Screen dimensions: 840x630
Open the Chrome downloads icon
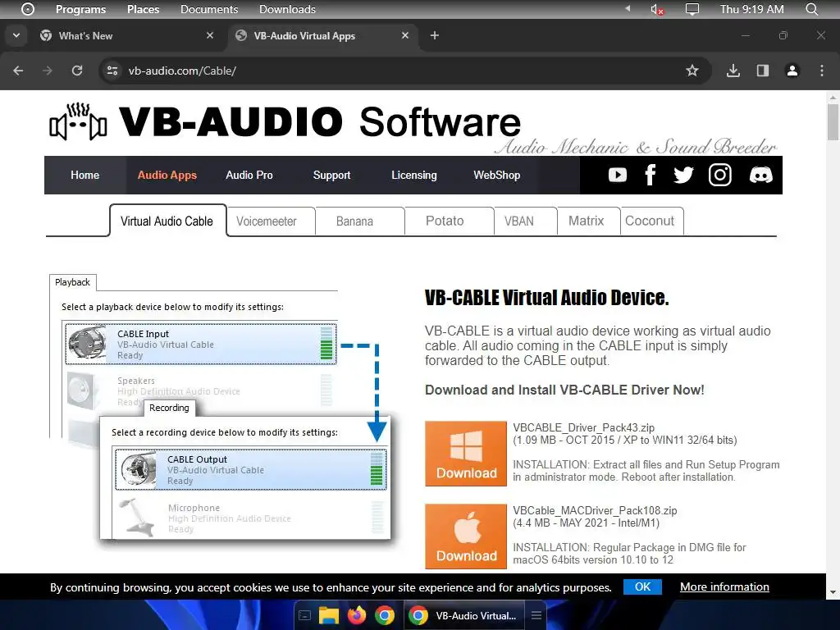click(733, 71)
